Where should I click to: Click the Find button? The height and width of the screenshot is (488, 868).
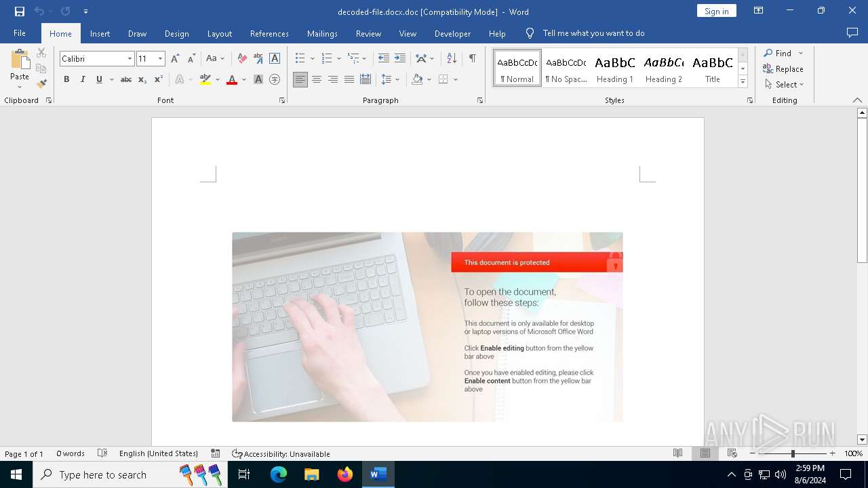[x=777, y=53]
